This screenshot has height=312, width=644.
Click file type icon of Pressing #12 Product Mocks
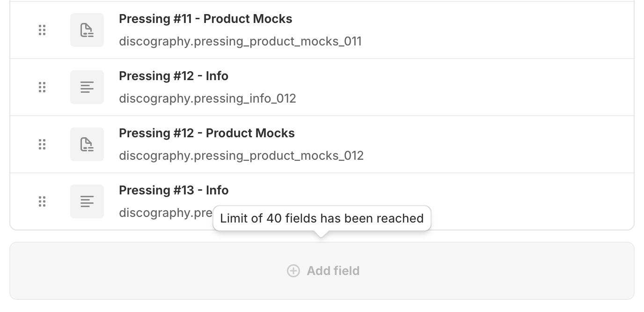tap(87, 144)
